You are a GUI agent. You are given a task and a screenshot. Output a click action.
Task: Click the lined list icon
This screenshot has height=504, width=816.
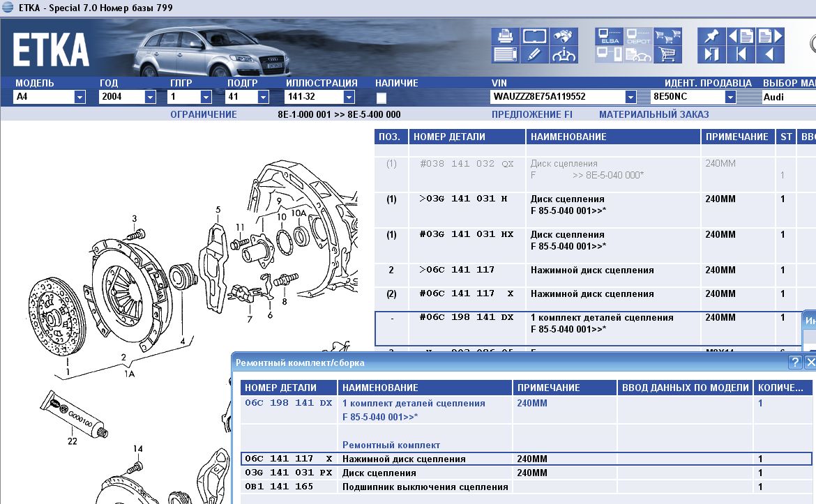506,54
